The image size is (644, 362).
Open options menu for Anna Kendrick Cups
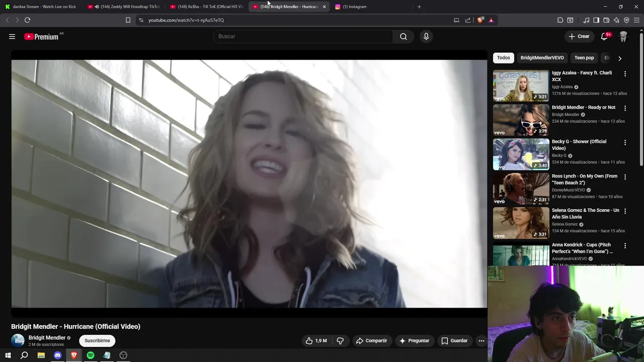[x=625, y=245]
